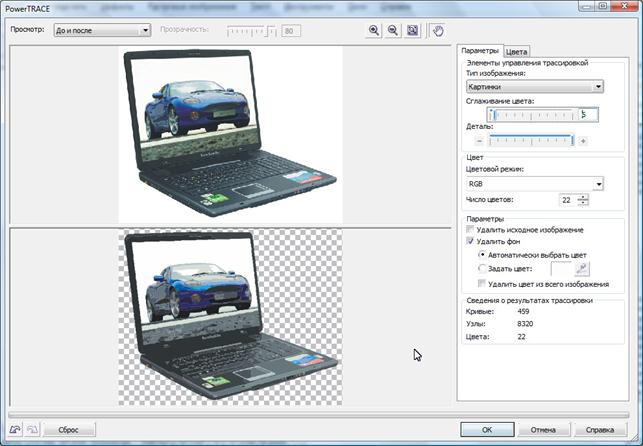This screenshot has width=643, height=446.
Task: Open the Параметры tab
Action: tap(479, 51)
